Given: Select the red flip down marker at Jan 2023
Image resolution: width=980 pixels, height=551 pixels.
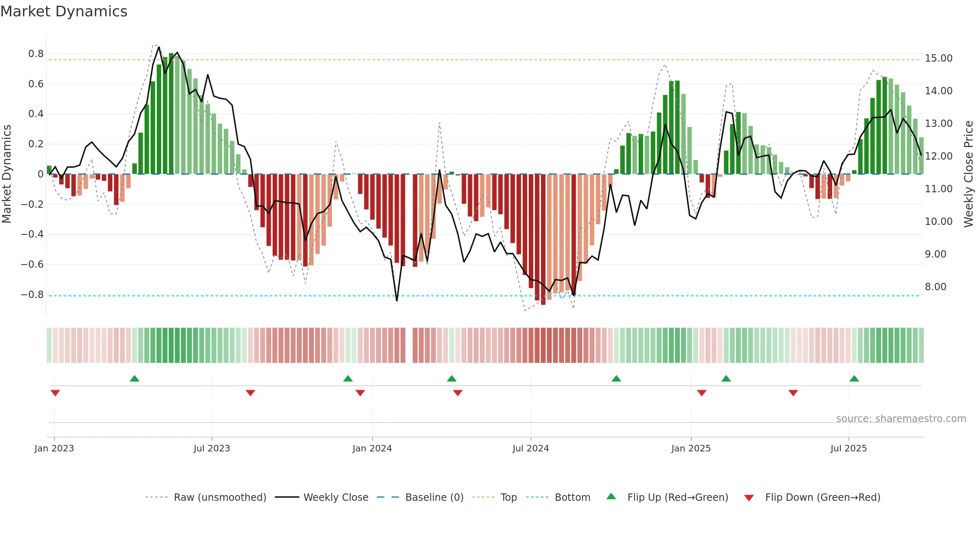Looking at the screenshot, I should 55,393.
